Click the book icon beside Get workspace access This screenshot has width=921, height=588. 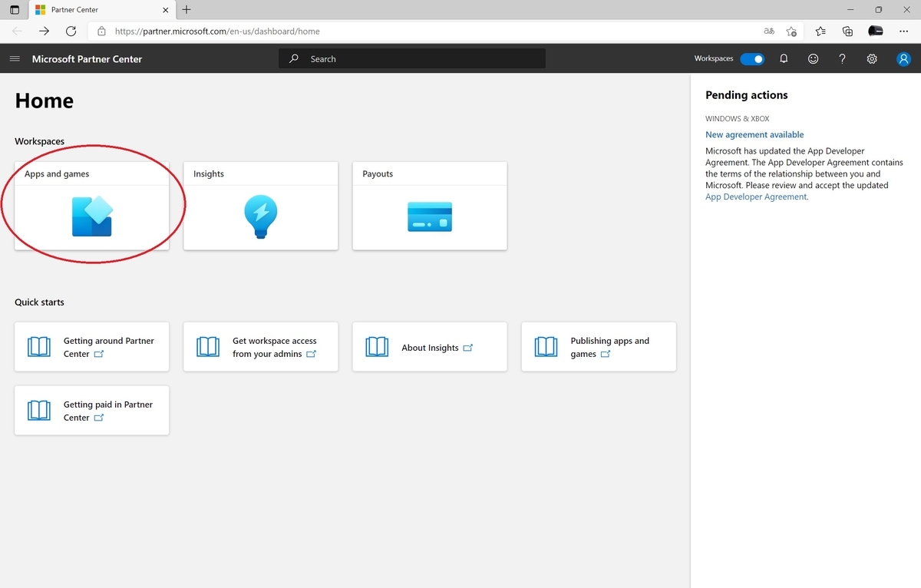tap(208, 347)
